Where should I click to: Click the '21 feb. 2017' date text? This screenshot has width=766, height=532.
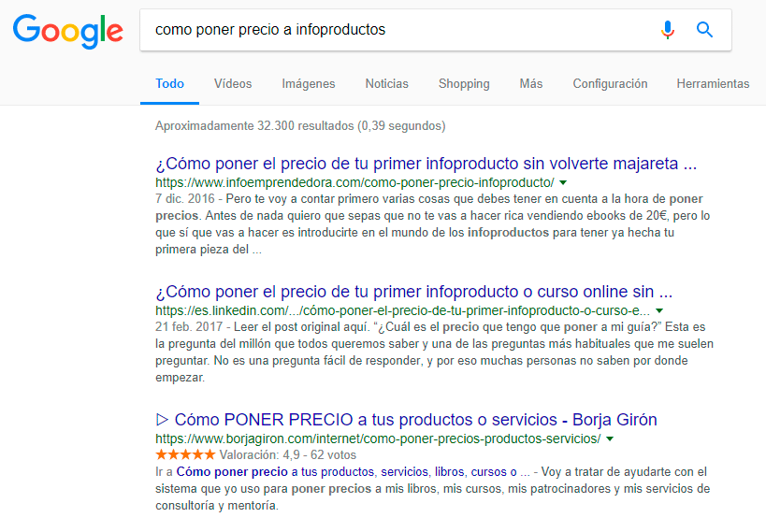click(x=189, y=327)
